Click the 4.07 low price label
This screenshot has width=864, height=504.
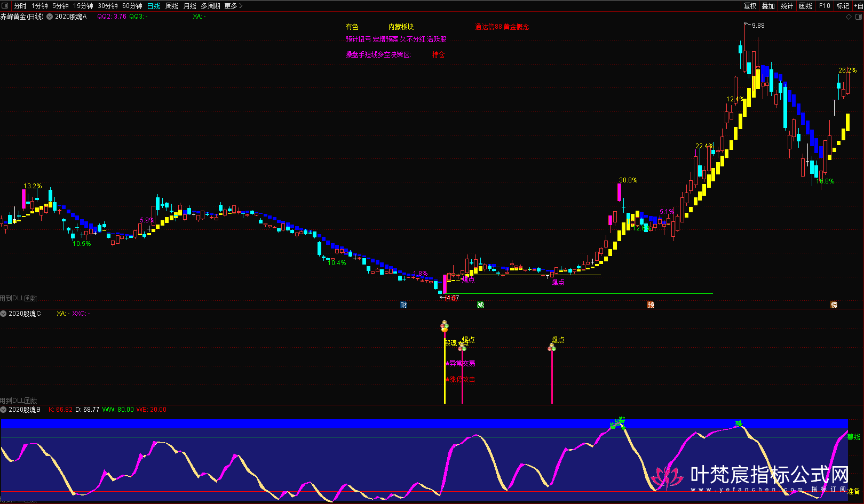[x=453, y=298]
